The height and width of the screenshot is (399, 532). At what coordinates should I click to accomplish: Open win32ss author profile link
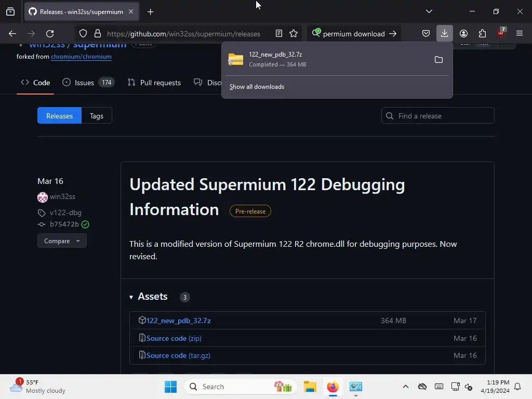point(62,197)
